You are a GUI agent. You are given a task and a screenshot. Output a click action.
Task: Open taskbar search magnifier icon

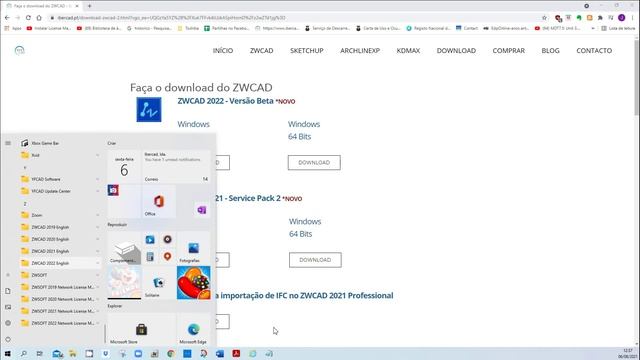point(24,353)
